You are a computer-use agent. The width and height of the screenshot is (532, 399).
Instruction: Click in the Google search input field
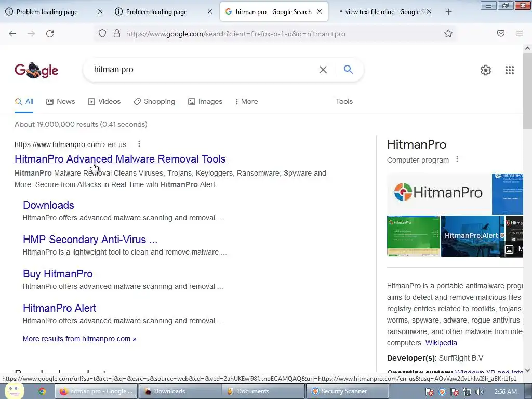[204, 70]
